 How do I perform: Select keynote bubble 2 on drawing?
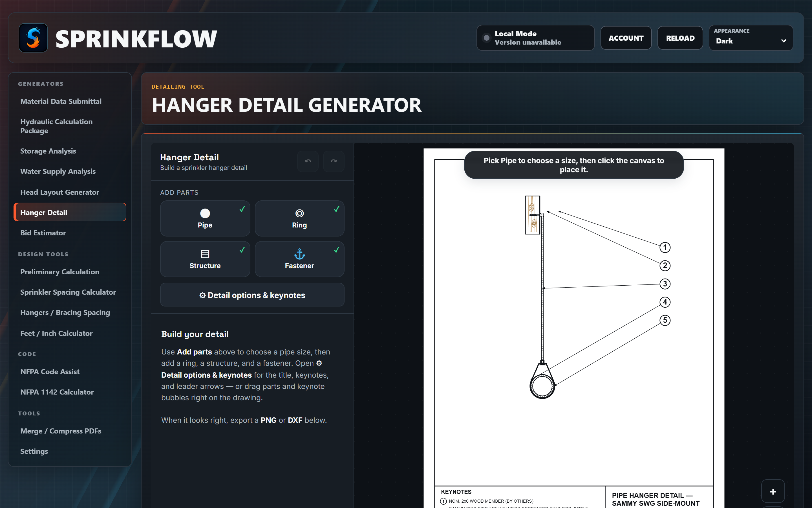(x=665, y=266)
